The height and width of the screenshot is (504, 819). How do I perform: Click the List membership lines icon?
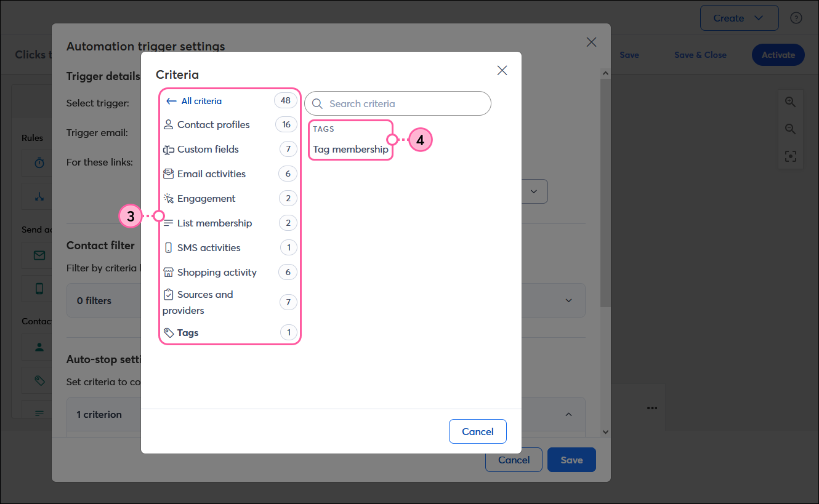point(168,223)
